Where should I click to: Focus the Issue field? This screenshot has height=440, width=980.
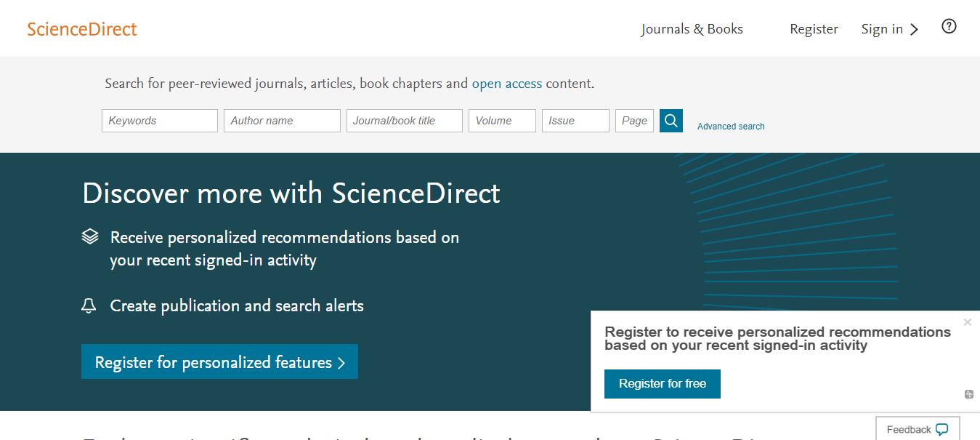575,121
